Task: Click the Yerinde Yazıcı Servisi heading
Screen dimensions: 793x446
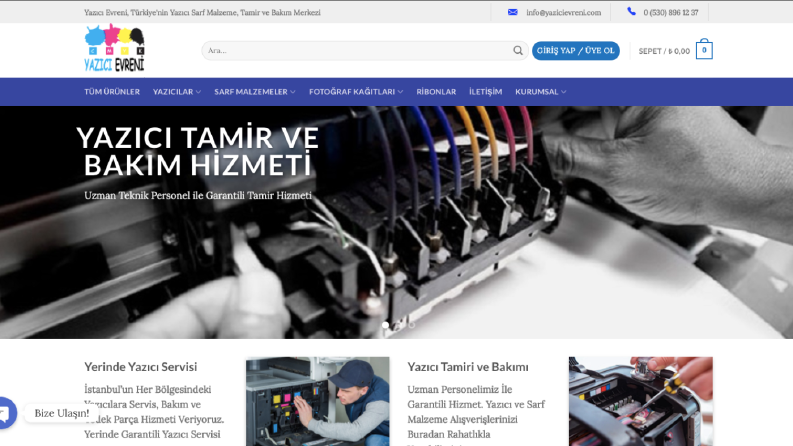Action: [141, 367]
